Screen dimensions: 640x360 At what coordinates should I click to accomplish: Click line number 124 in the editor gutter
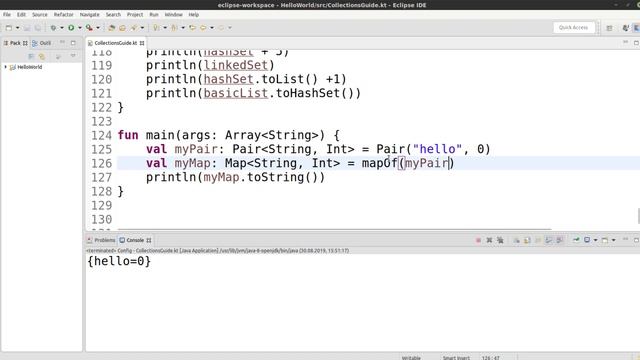[x=101, y=135]
